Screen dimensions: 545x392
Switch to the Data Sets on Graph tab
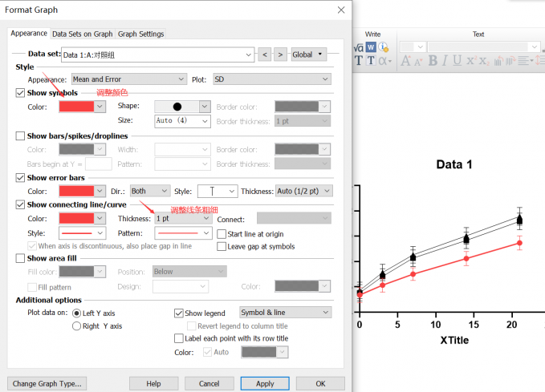(x=82, y=34)
